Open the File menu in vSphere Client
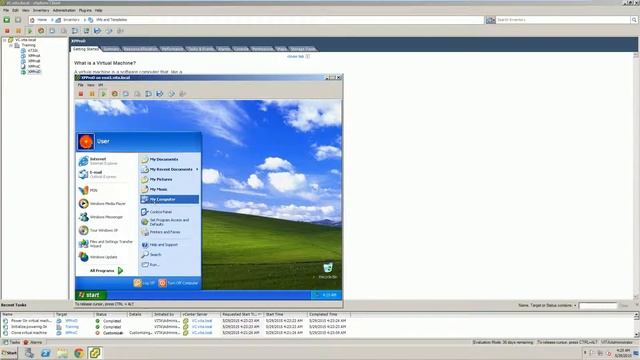 tap(6, 10)
